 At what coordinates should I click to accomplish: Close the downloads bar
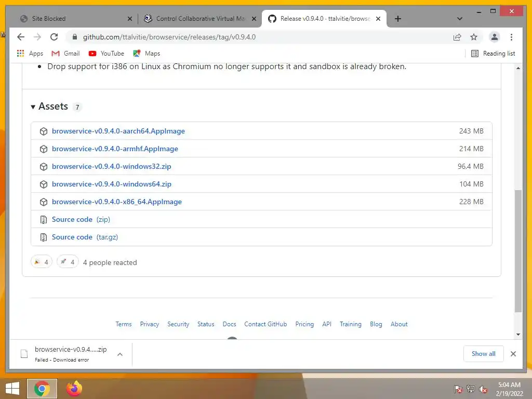coord(513,354)
